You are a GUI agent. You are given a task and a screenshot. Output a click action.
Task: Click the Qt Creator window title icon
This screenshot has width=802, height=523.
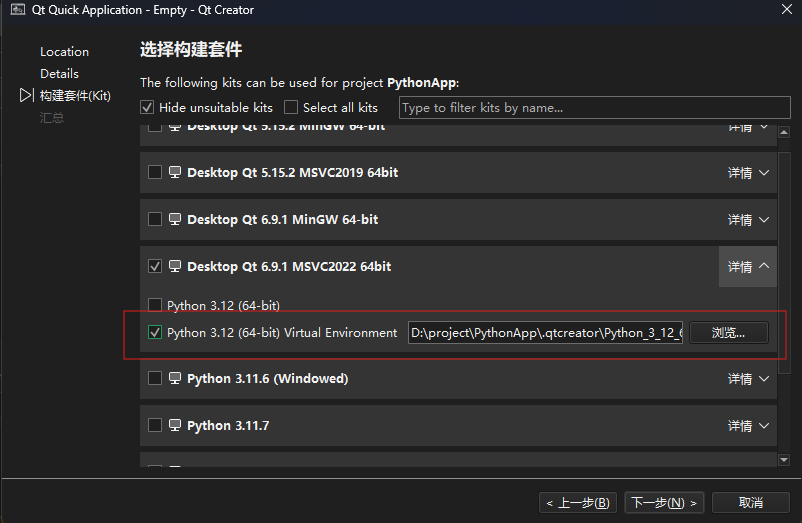[18, 10]
